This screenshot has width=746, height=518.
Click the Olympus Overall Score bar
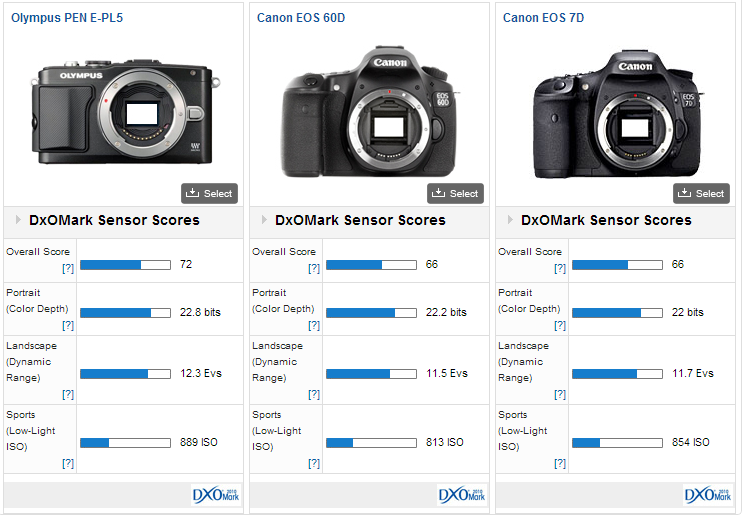coord(125,265)
